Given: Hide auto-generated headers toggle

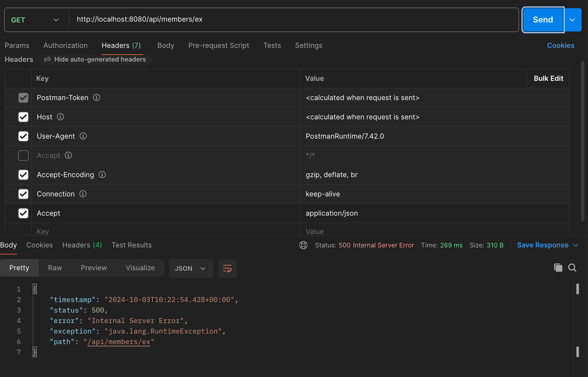Looking at the screenshot, I should point(95,60).
